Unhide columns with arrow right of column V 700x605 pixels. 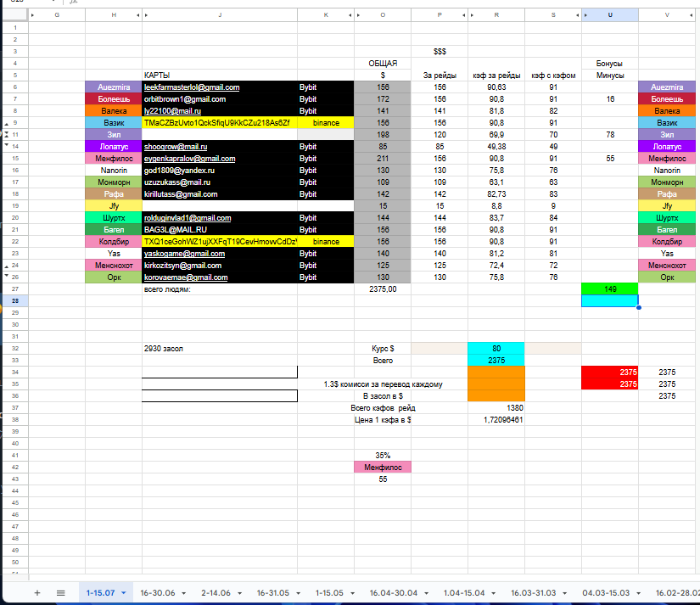point(691,15)
